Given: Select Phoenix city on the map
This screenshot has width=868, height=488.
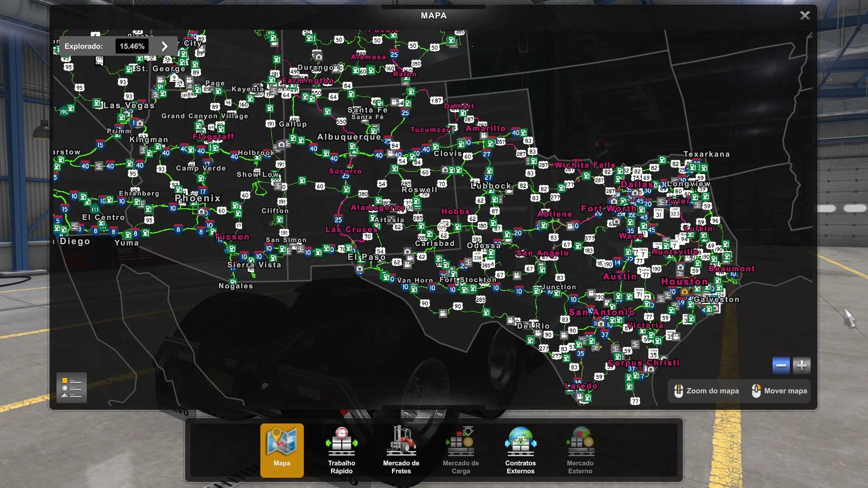Looking at the screenshot, I should [x=198, y=198].
